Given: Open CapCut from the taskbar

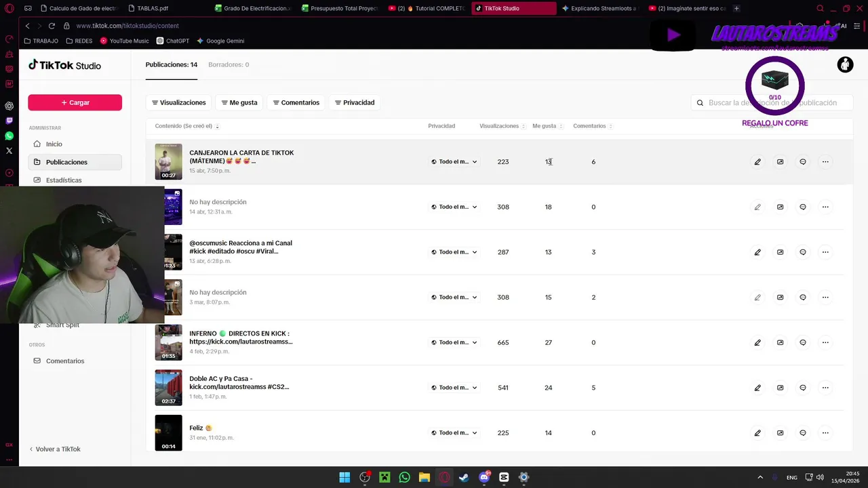Looking at the screenshot, I should [x=504, y=477].
